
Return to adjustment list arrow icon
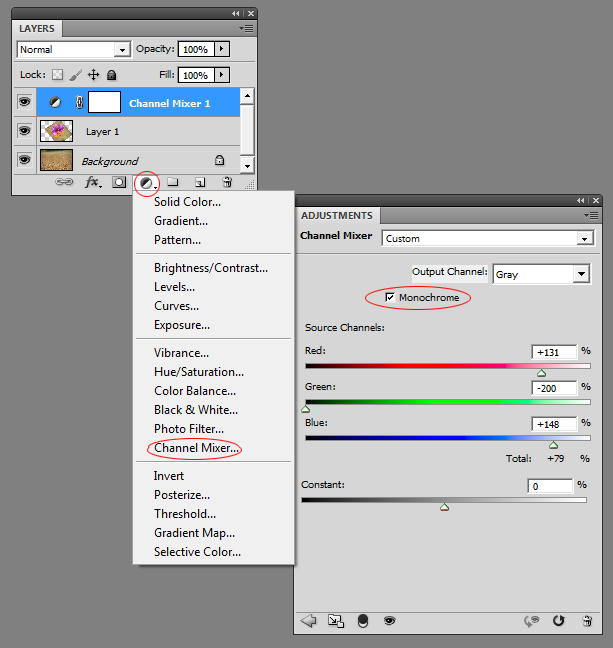click(x=309, y=621)
